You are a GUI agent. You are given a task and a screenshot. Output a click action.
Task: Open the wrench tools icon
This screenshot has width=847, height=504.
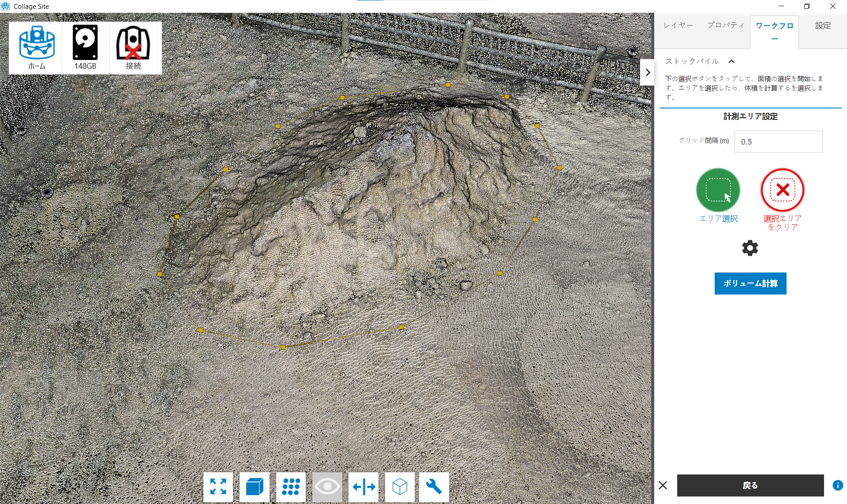(434, 487)
